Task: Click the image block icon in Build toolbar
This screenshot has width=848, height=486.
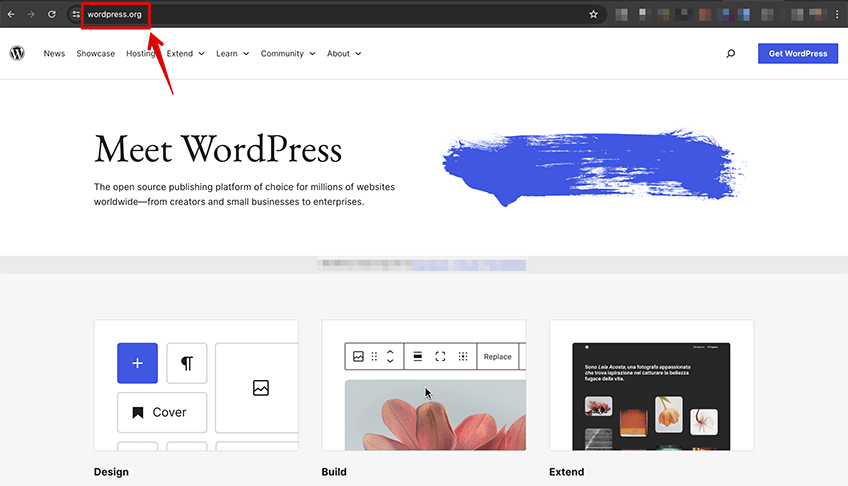Action: [x=358, y=356]
